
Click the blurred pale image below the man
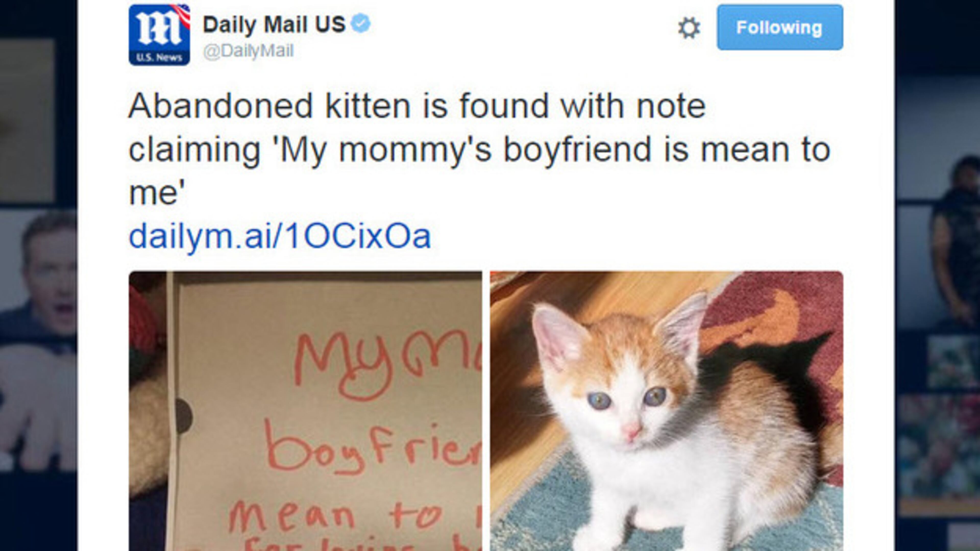click(x=38, y=407)
